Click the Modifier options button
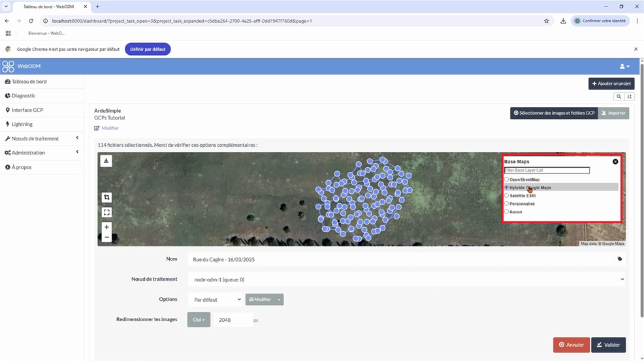 [260, 300]
